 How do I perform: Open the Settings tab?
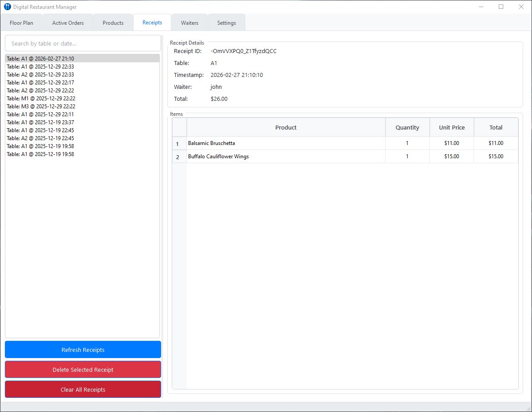click(226, 23)
